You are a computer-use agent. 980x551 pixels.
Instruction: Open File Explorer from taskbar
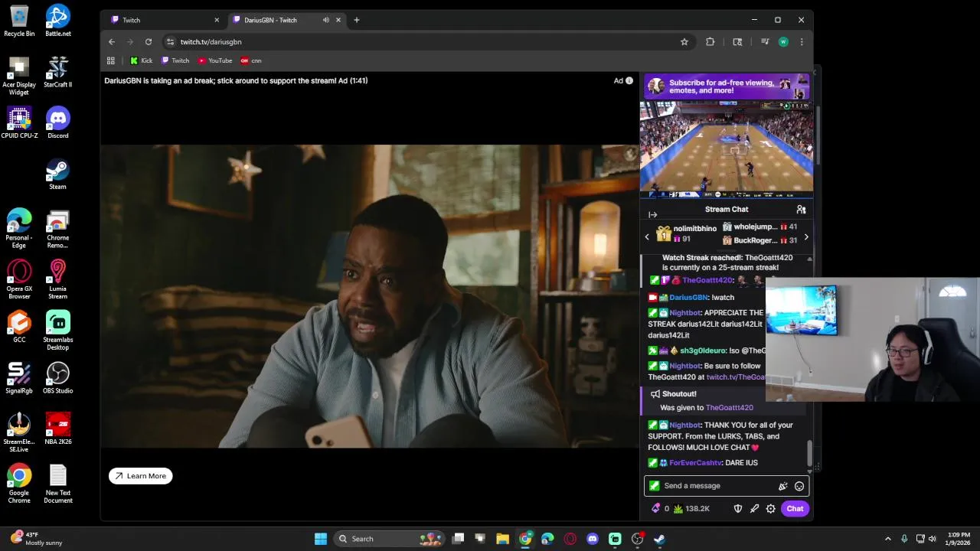click(x=502, y=539)
